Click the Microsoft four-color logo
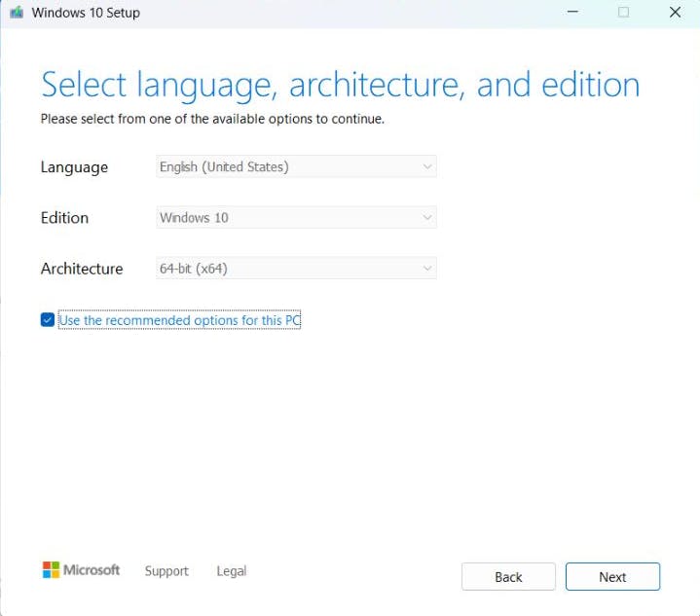The height and width of the screenshot is (616, 700). pos(51,569)
